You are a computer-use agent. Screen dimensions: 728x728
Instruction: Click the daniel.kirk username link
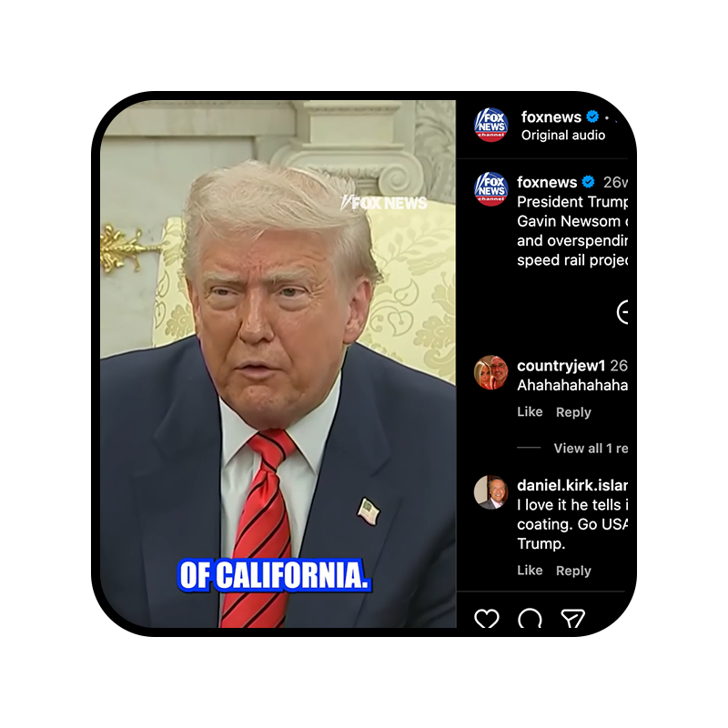[x=572, y=485]
